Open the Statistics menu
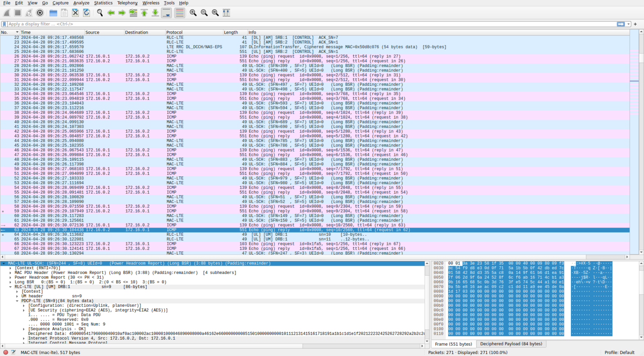 pos(103,3)
